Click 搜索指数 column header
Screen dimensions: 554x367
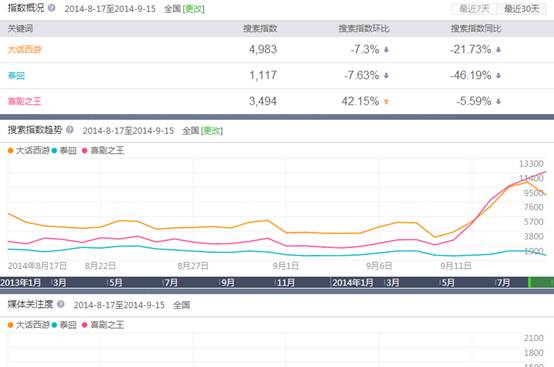260,29
